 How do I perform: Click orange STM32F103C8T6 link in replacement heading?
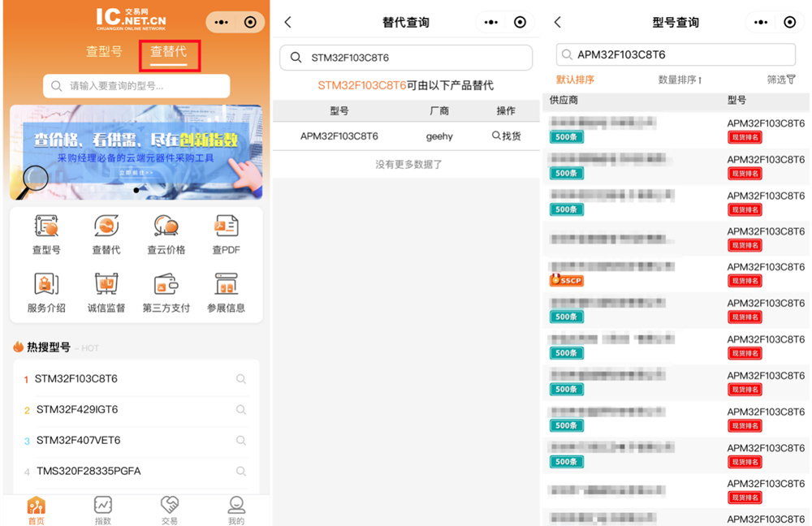(362, 85)
